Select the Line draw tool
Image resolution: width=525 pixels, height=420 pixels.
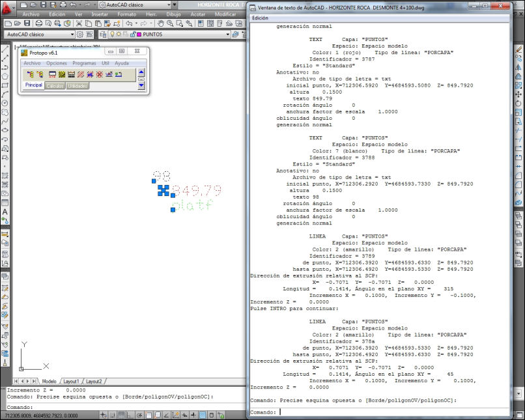(x=5, y=49)
